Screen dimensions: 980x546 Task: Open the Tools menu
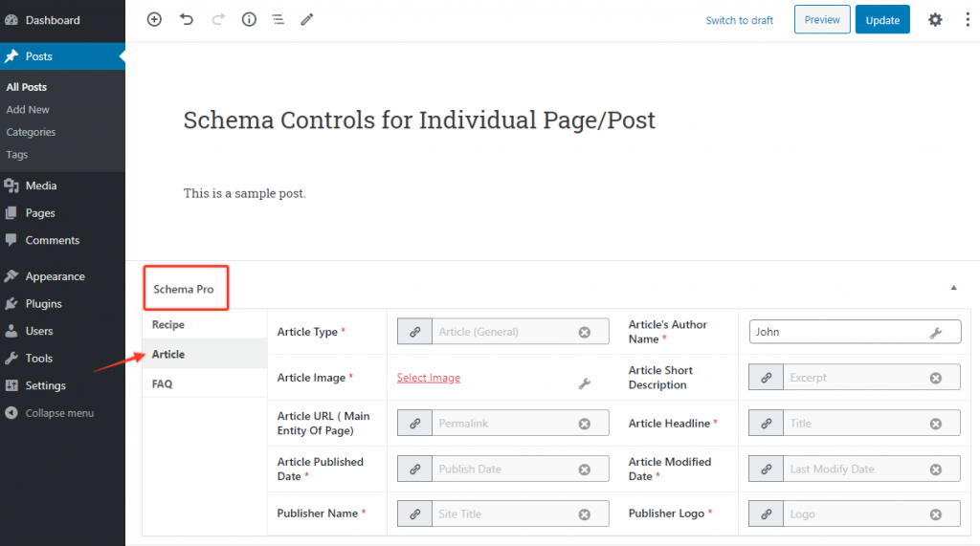(x=62, y=358)
